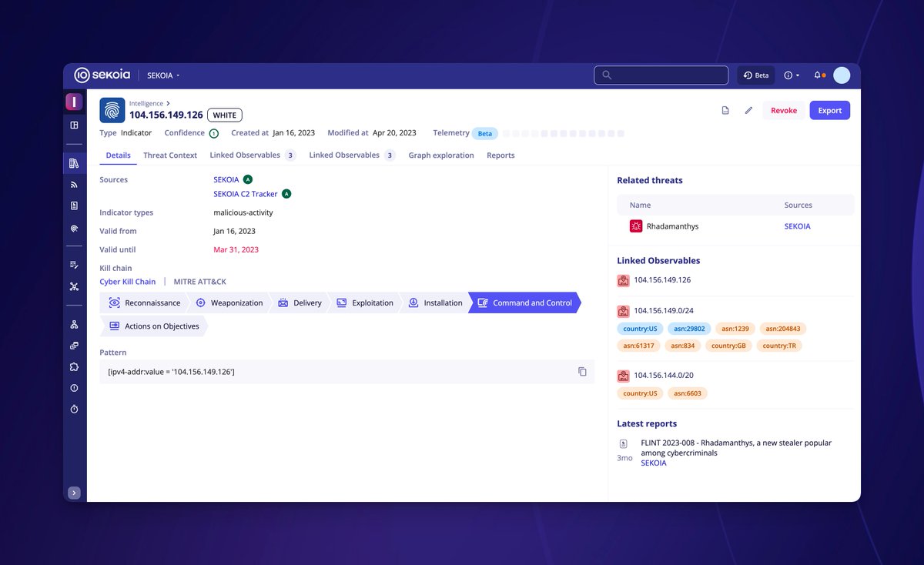This screenshot has width=924, height=565.
Task: Open the stacked devices icon in sidebar
Action: 74,346
